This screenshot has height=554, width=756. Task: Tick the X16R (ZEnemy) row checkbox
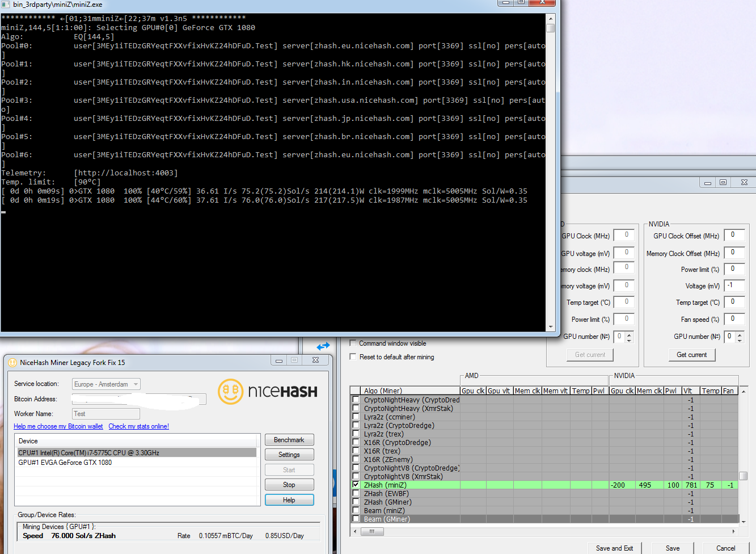click(356, 459)
